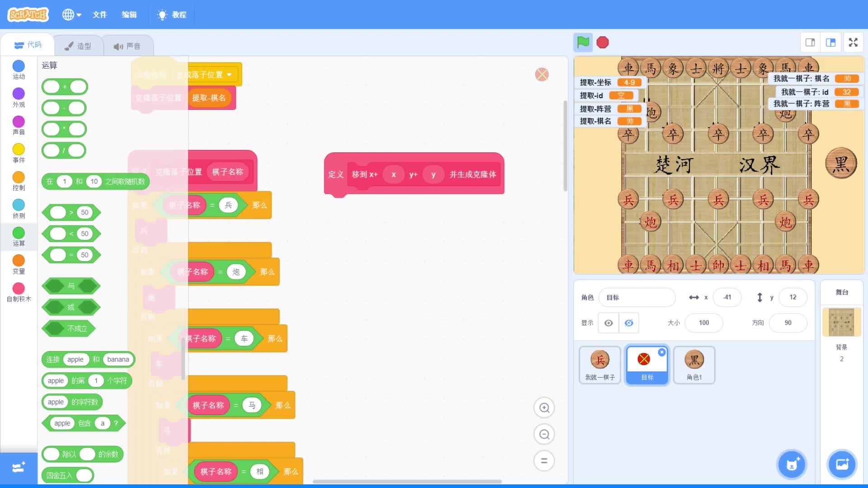Select the 运算 block category
868x488 pixels.
point(19,236)
